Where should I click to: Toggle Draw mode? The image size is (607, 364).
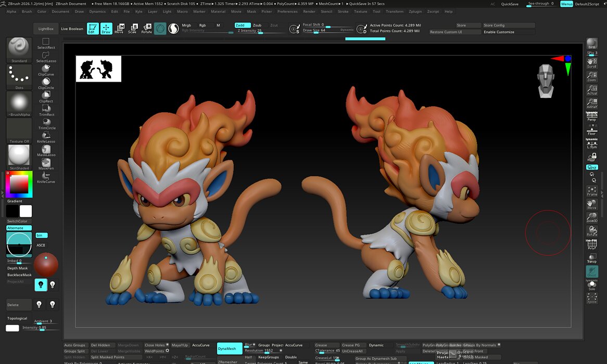[106, 29]
